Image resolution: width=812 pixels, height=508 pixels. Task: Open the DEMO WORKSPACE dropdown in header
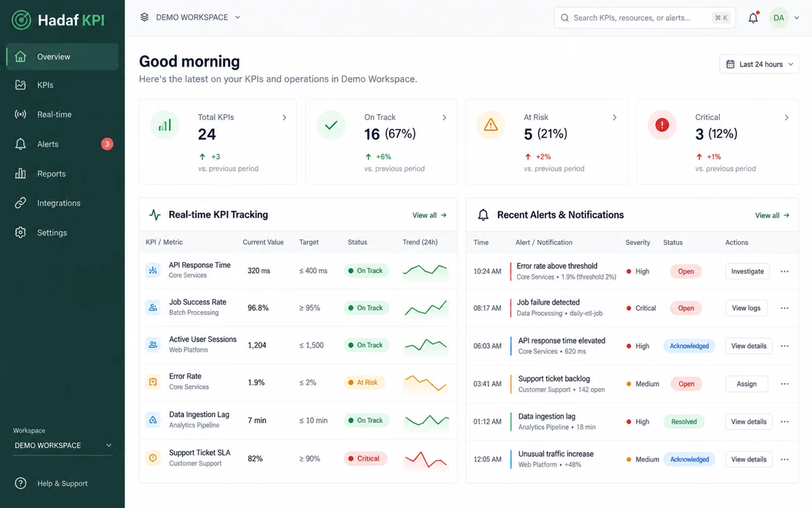click(x=191, y=17)
